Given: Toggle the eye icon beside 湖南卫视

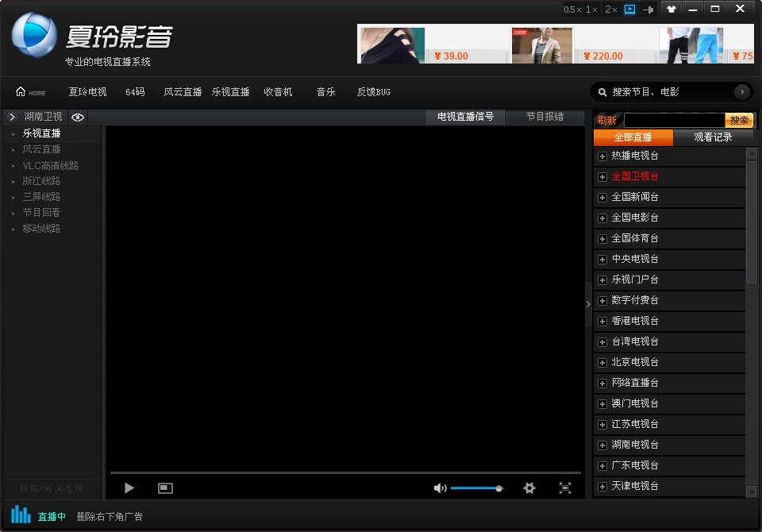Looking at the screenshot, I should [78, 118].
